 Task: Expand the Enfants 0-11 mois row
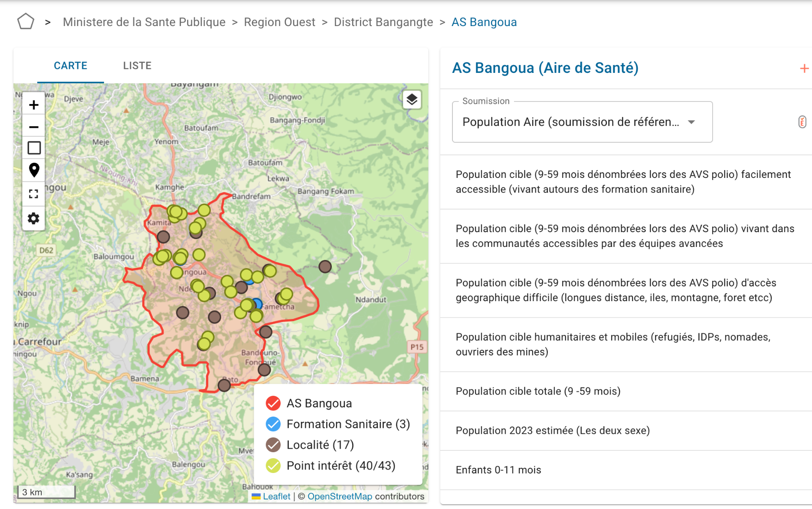[x=498, y=470]
